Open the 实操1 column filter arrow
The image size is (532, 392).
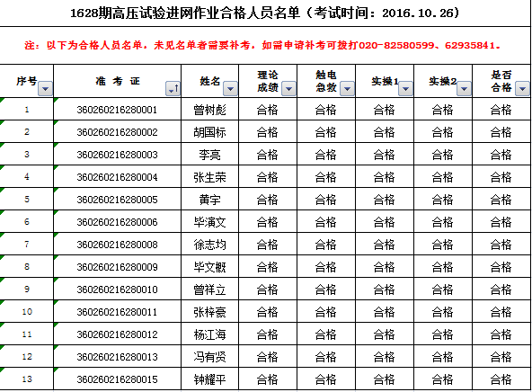pos(405,89)
